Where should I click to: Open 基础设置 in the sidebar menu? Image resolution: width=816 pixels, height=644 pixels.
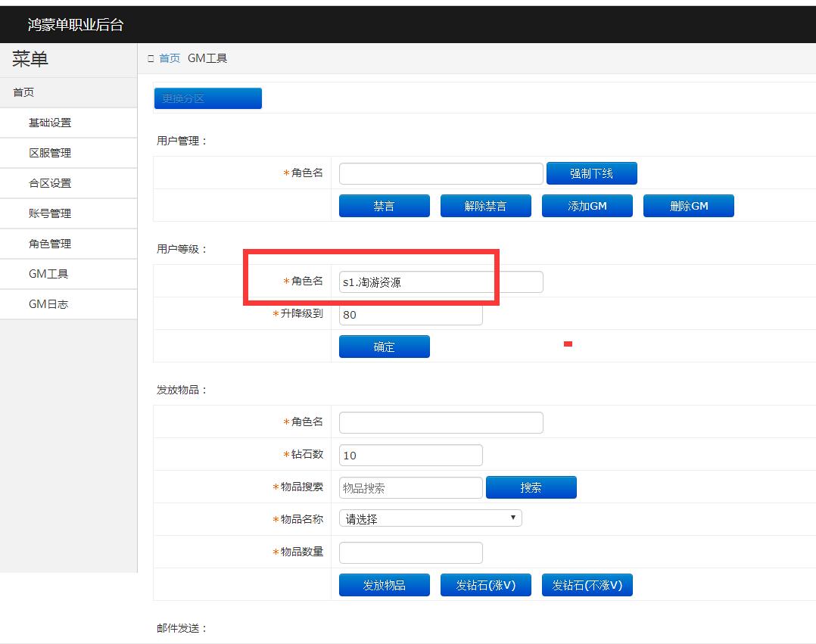click(x=50, y=123)
